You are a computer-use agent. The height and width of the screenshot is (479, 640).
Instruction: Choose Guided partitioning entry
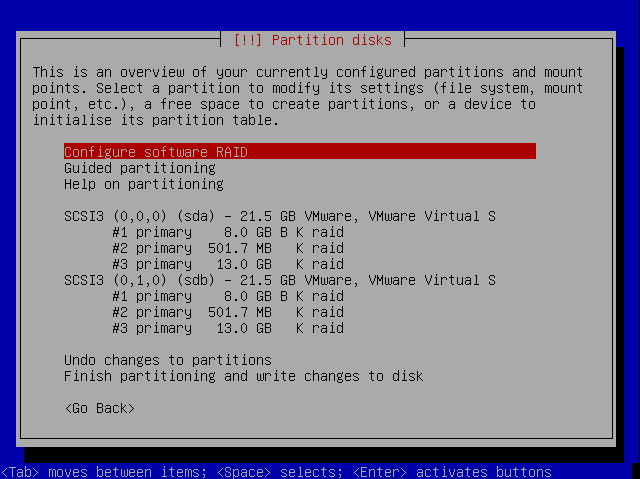tap(140, 168)
